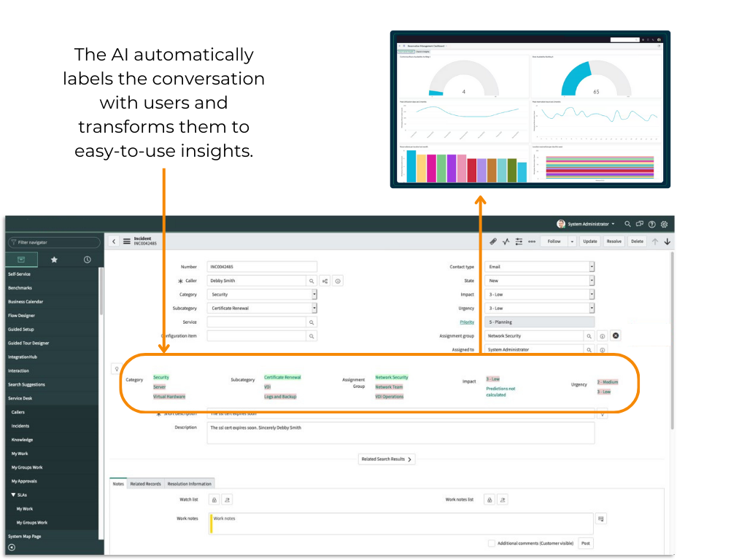Add me to Work notes list icon

coord(503,500)
